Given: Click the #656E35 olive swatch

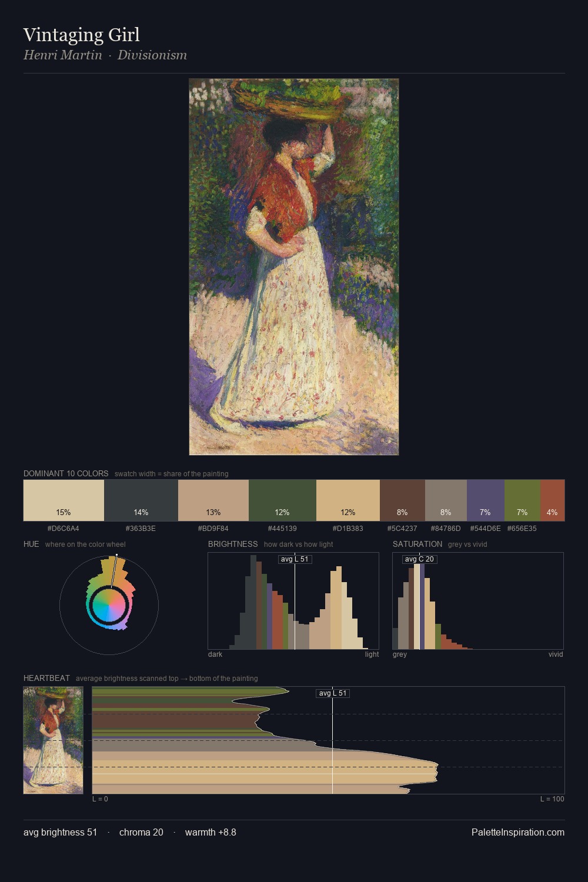Looking at the screenshot, I should pos(522,500).
